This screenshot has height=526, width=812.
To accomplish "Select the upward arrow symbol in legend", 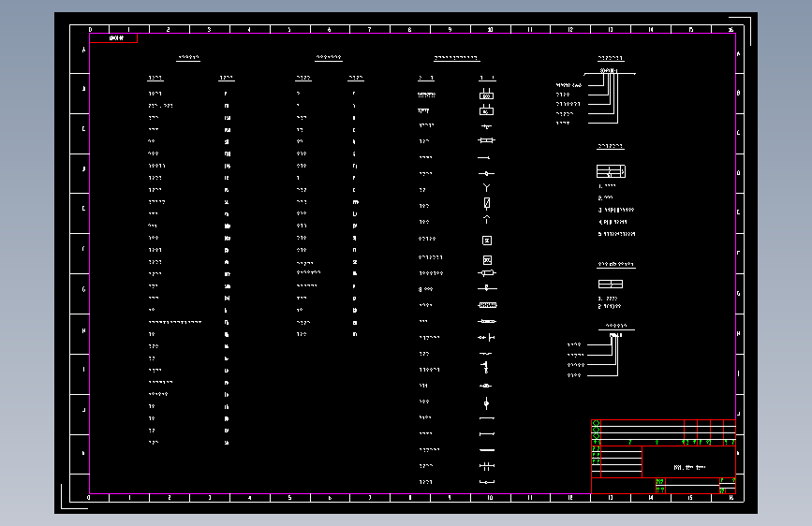I will coord(486,220).
